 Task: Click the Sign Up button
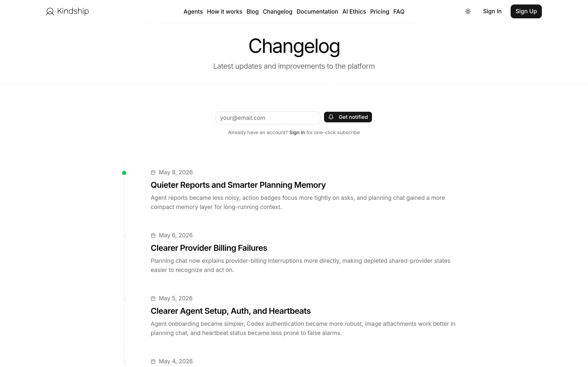point(526,11)
